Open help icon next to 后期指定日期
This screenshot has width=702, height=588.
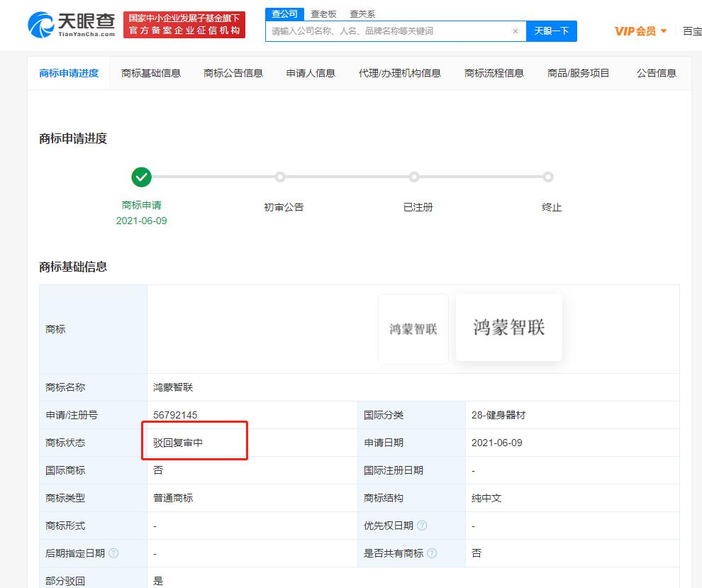(x=113, y=553)
